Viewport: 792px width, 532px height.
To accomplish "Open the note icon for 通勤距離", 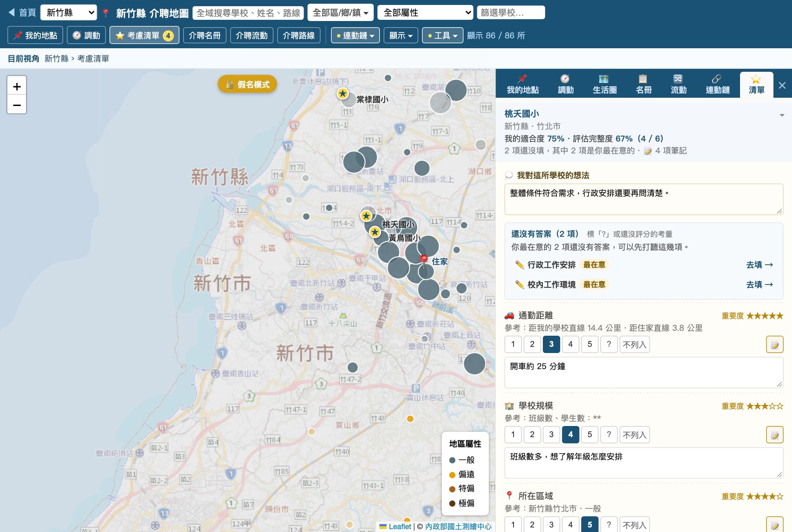I will click(x=775, y=344).
